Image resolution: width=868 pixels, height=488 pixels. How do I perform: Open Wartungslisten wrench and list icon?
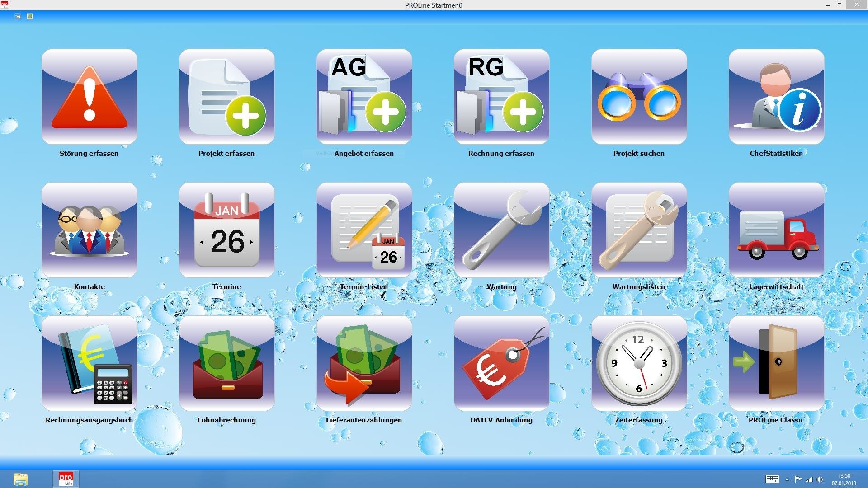coord(639,230)
